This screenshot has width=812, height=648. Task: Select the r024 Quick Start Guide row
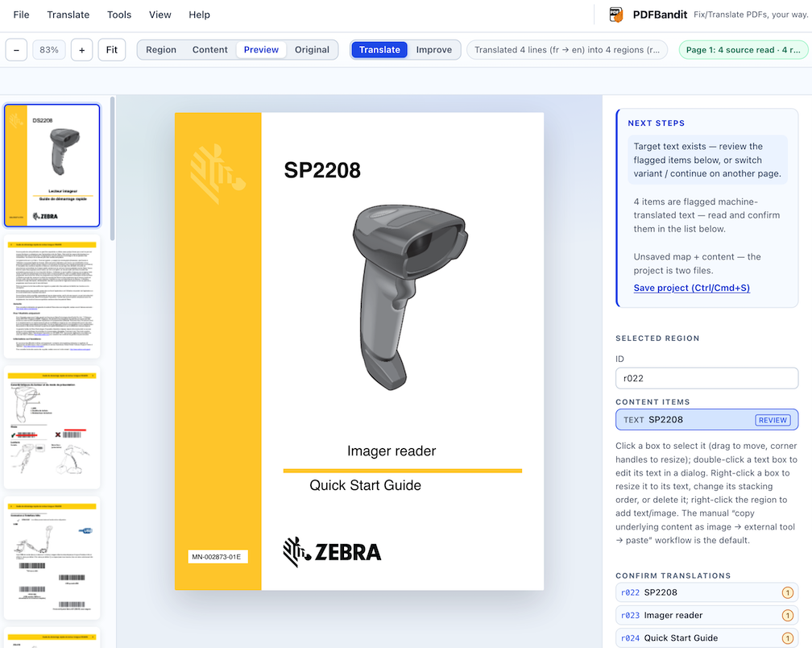(x=707, y=638)
